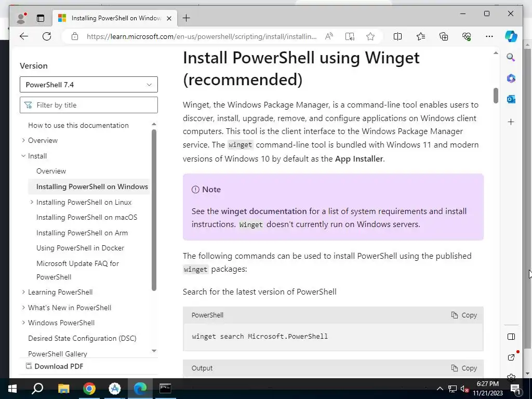Launch Google Chrome from taskbar
Screen dimensions: 532x399
(89, 389)
